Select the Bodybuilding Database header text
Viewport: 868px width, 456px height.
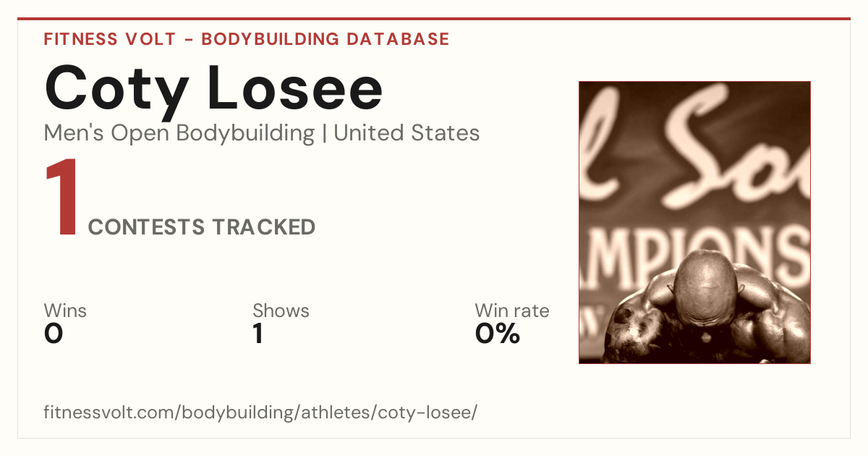[325, 39]
